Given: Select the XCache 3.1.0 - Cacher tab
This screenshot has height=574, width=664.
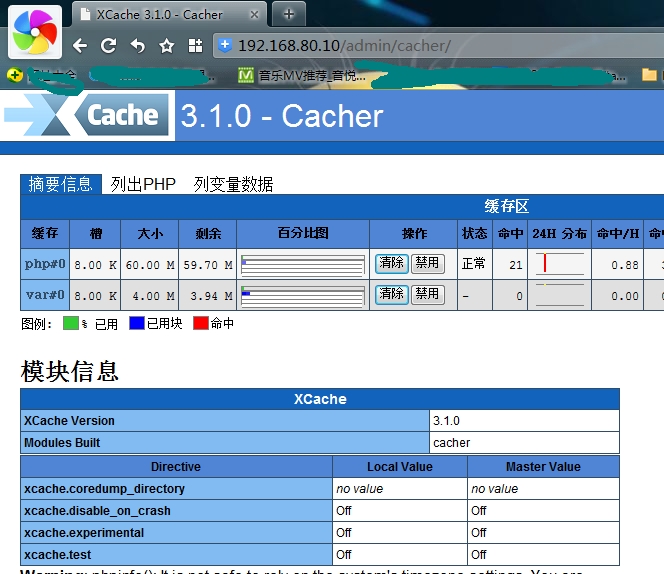Looking at the screenshot, I should (169, 14).
